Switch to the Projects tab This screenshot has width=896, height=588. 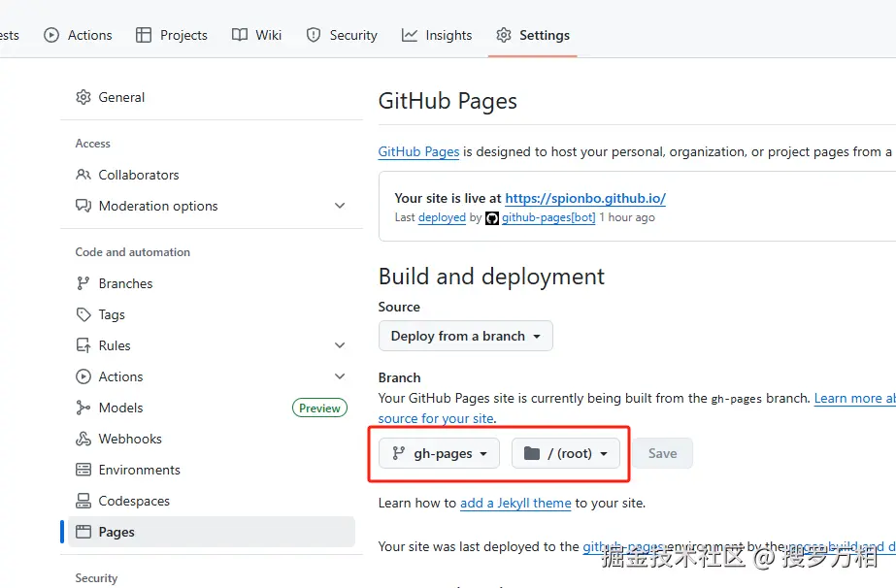click(x=172, y=35)
